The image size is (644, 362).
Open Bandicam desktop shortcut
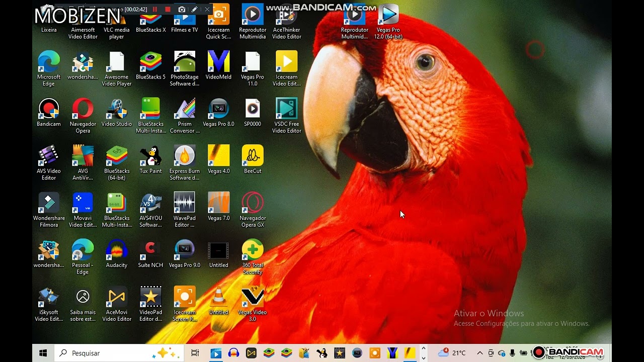pos(49,113)
